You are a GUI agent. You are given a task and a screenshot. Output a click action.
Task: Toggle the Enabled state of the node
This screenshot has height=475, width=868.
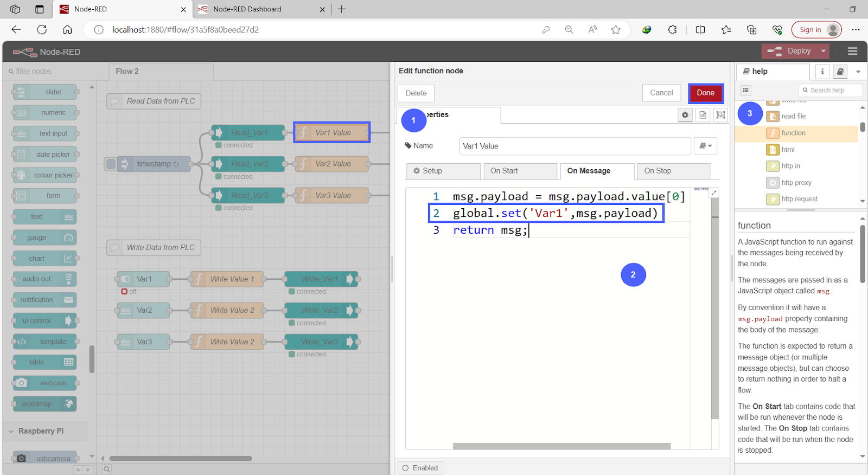pos(420,468)
